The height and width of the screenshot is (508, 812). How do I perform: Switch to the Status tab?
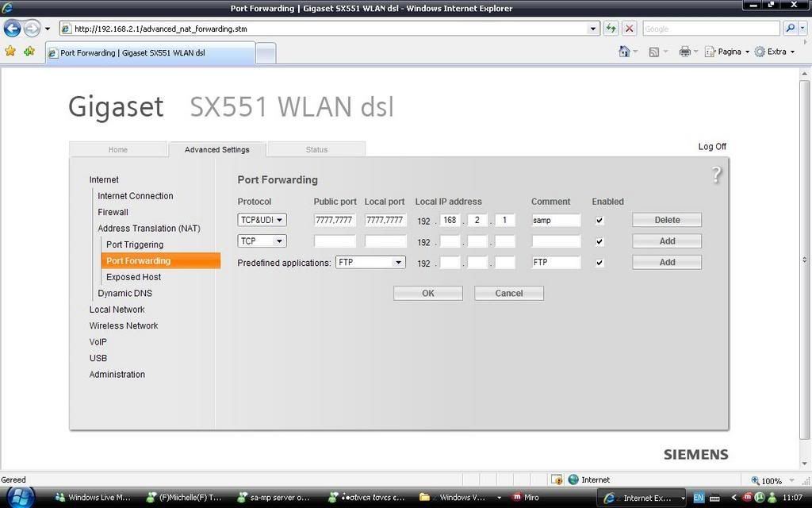click(x=316, y=149)
